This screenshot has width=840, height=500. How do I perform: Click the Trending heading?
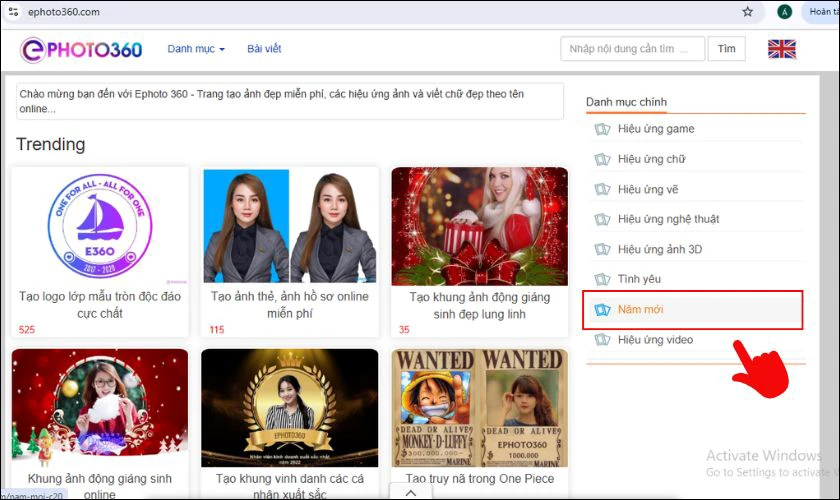pos(50,144)
